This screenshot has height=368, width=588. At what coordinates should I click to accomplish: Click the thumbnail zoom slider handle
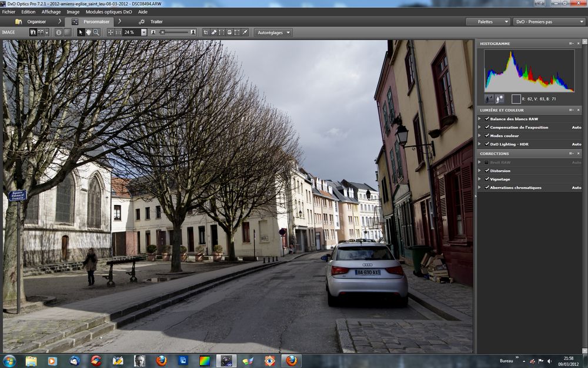tap(162, 32)
